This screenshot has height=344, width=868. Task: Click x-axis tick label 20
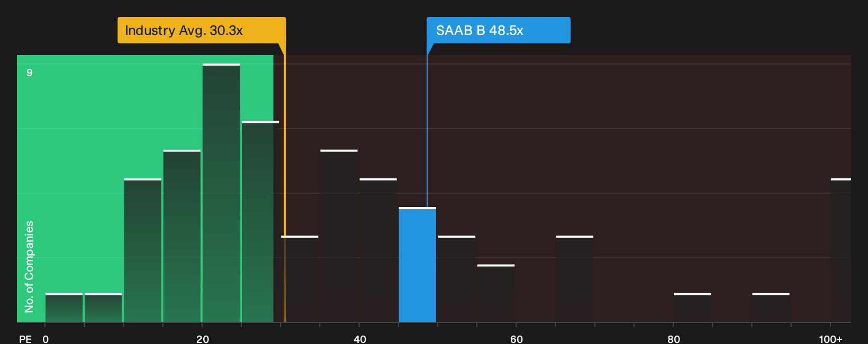coord(203,339)
